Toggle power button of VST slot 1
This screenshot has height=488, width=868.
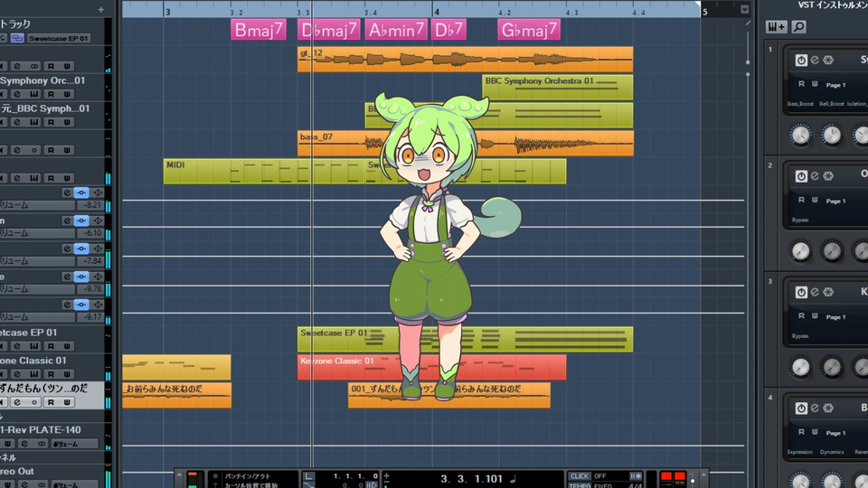pos(801,61)
